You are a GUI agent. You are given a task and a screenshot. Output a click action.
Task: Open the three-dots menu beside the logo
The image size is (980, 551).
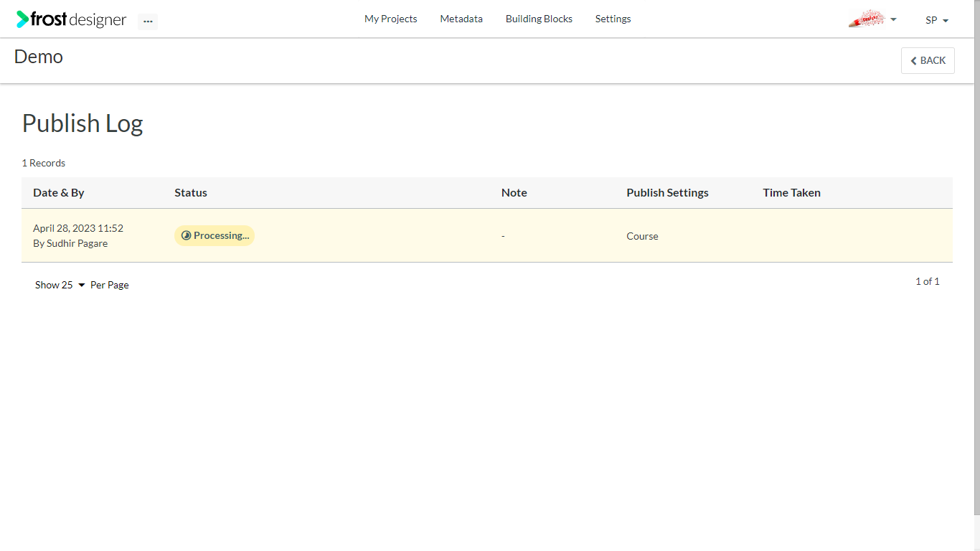pos(148,22)
